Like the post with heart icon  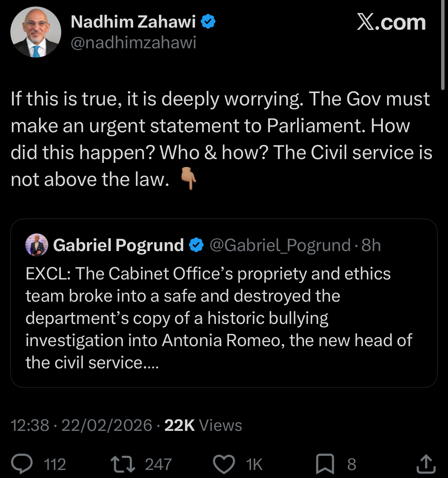point(224,464)
